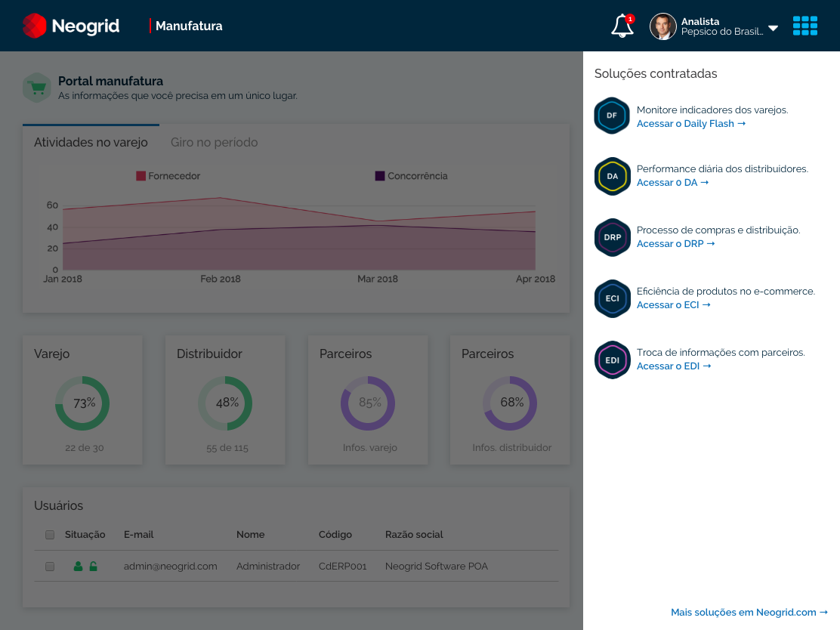Click the 22 de 30 label
The image size is (840, 630).
[85, 448]
